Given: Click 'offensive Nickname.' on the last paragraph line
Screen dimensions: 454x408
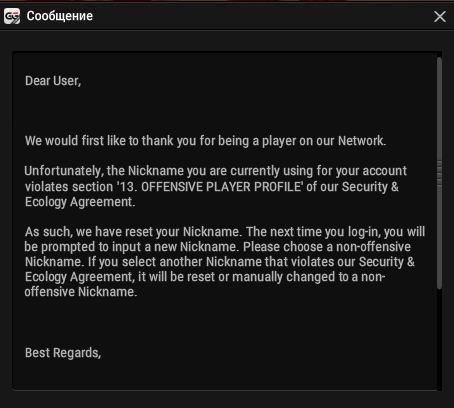Looking at the screenshot, I should click(x=81, y=292).
